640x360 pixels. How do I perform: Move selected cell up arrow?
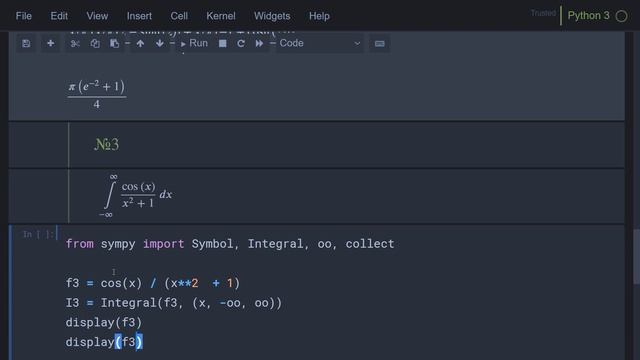coord(140,43)
